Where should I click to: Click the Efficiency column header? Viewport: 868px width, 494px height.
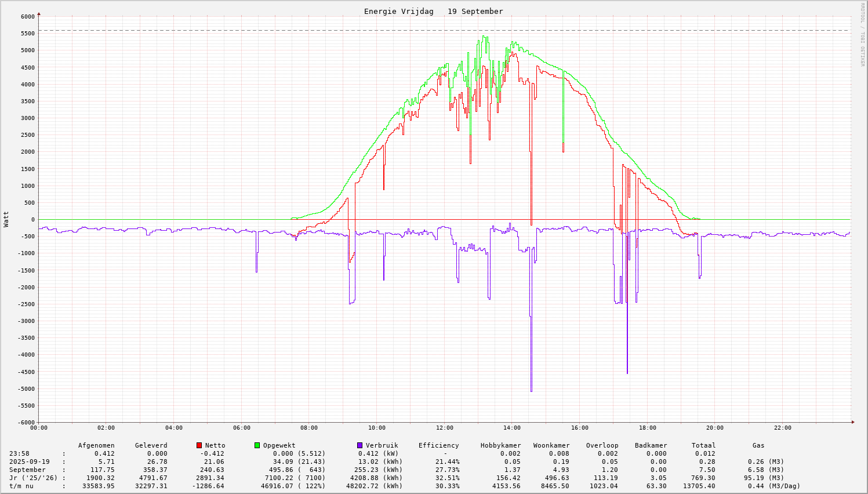(438, 445)
